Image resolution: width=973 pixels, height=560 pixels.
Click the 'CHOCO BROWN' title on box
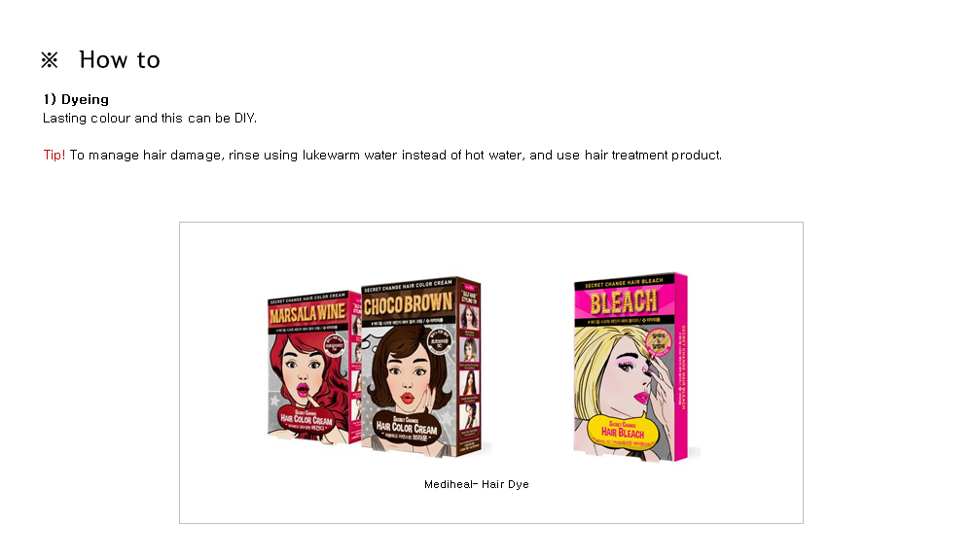(x=409, y=304)
